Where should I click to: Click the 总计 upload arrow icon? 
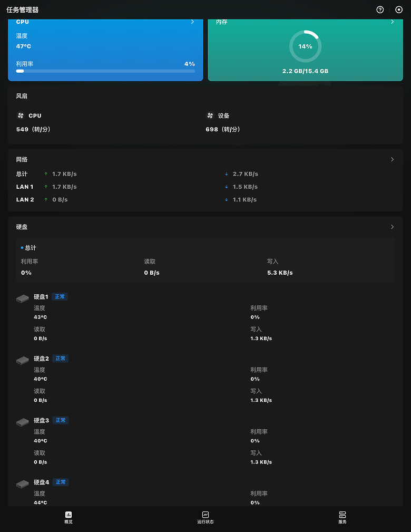(x=46, y=173)
